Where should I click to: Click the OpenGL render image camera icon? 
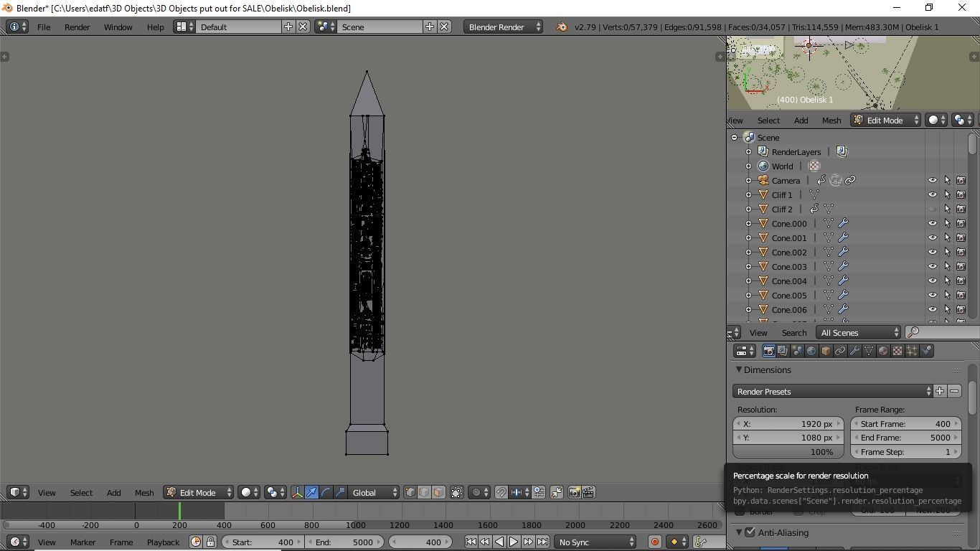pyautogui.click(x=574, y=492)
